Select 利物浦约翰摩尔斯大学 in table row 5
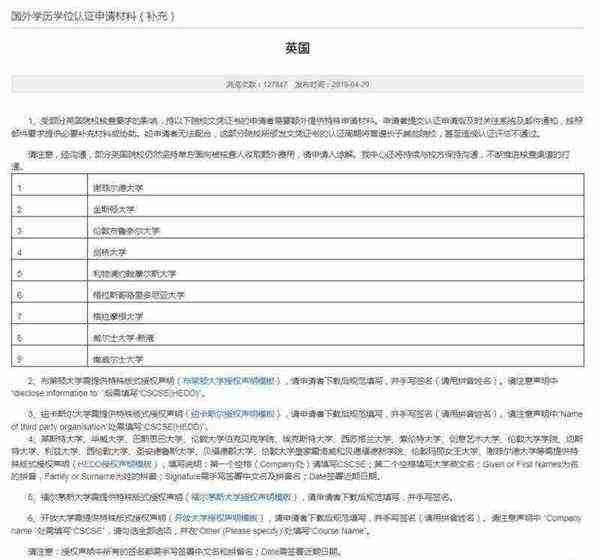This screenshot has height=560, width=600. (134, 274)
